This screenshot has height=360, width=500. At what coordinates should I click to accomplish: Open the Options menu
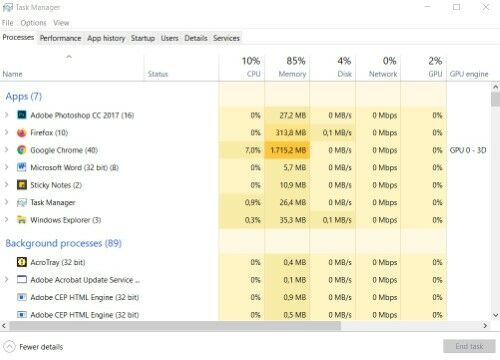(33, 23)
